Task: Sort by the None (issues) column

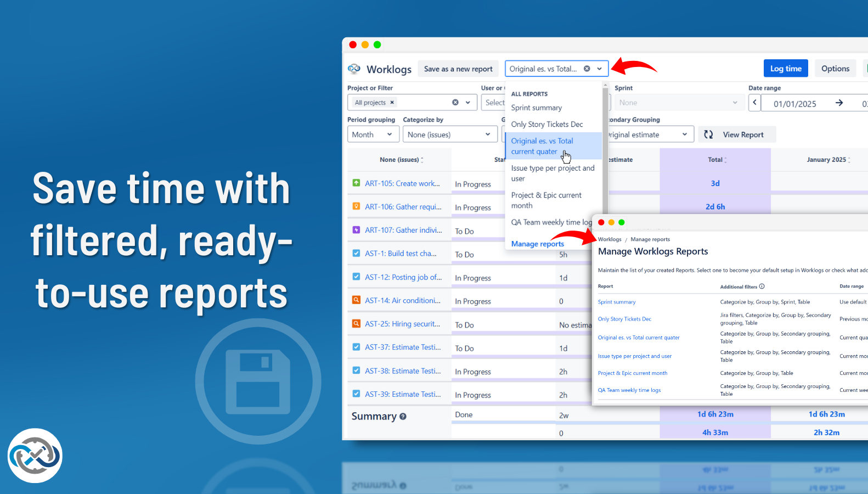Action: (x=422, y=160)
